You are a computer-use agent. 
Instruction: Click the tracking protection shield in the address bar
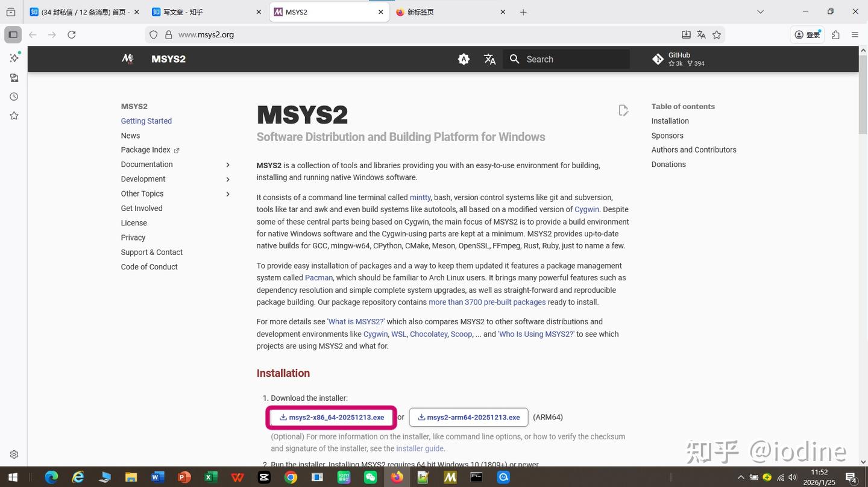click(x=154, y=34)
